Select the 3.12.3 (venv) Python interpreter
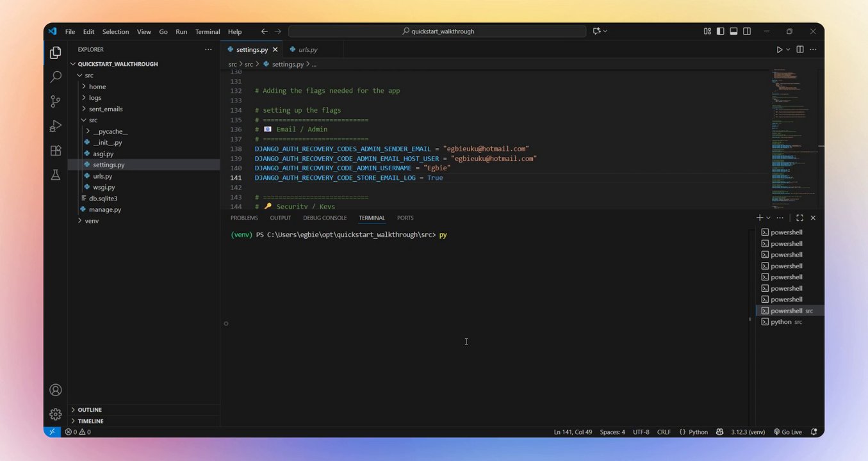This screenshot has width=868, height=461. pos(748,432)
